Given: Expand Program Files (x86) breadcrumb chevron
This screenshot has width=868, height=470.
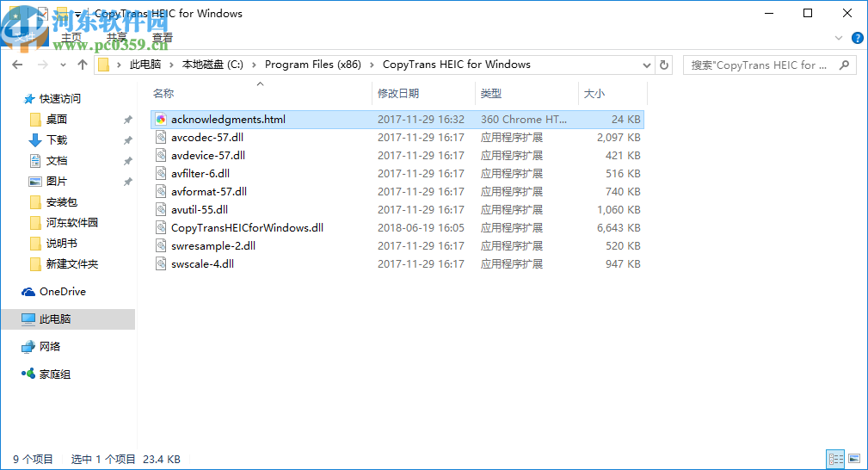Looking at the screenshot, I should 372,65.
